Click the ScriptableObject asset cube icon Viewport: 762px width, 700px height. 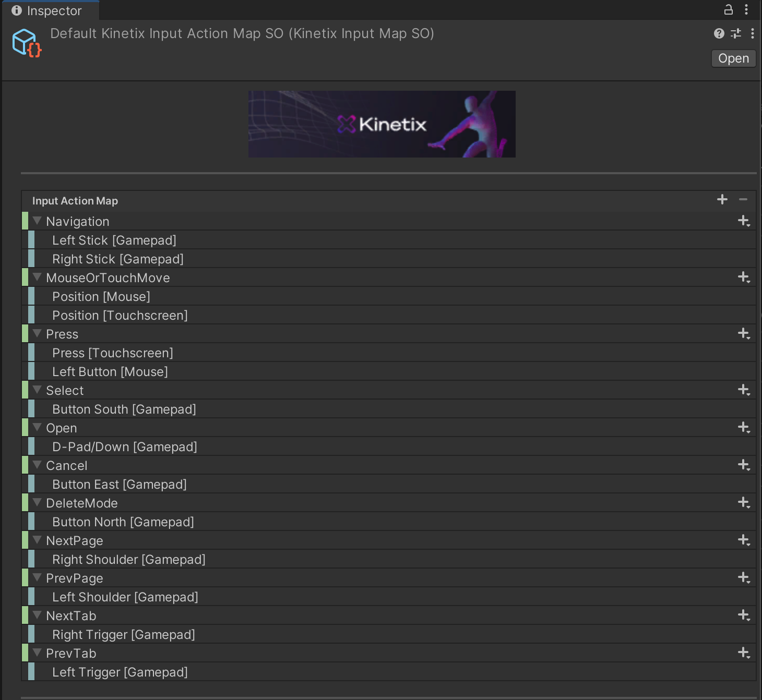coord(27,43)
